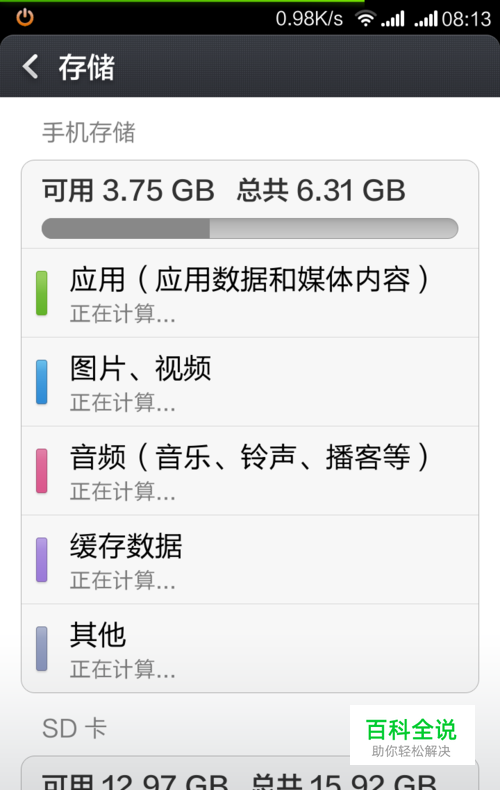Screen dimensions: 500x790
Task: Tap the purple 缓存数据 color marker
Action: pos(42,560)
